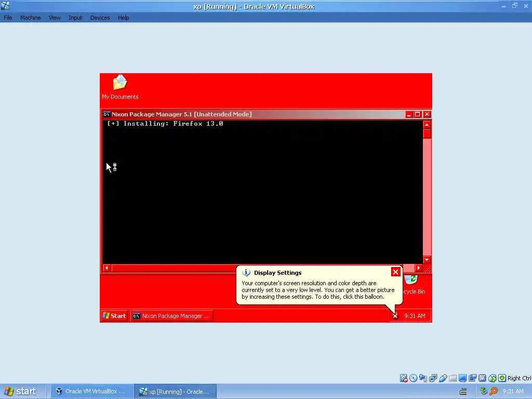Click the orange magnifier tray icon
This screenshot has height=399, width=532.
[x=494, y=391]
